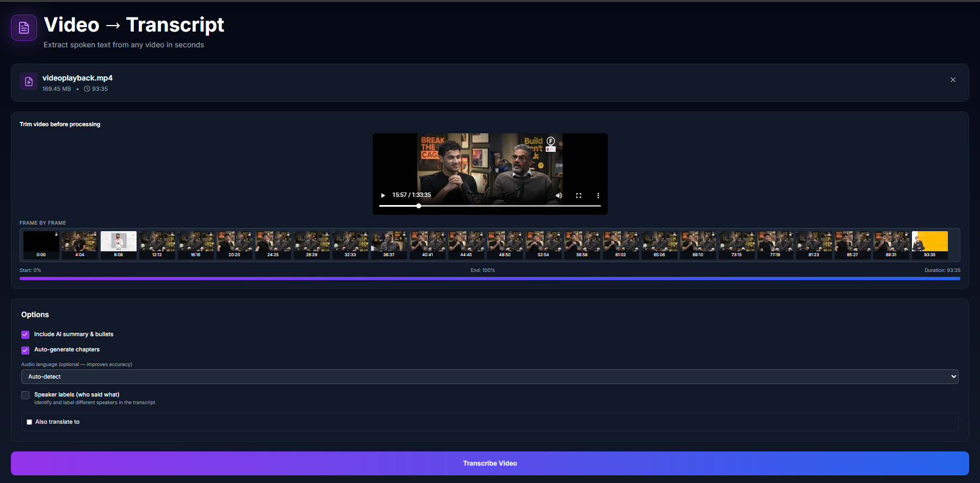
Task: Click the document logo icon beside title
Action: coord(24,28)
